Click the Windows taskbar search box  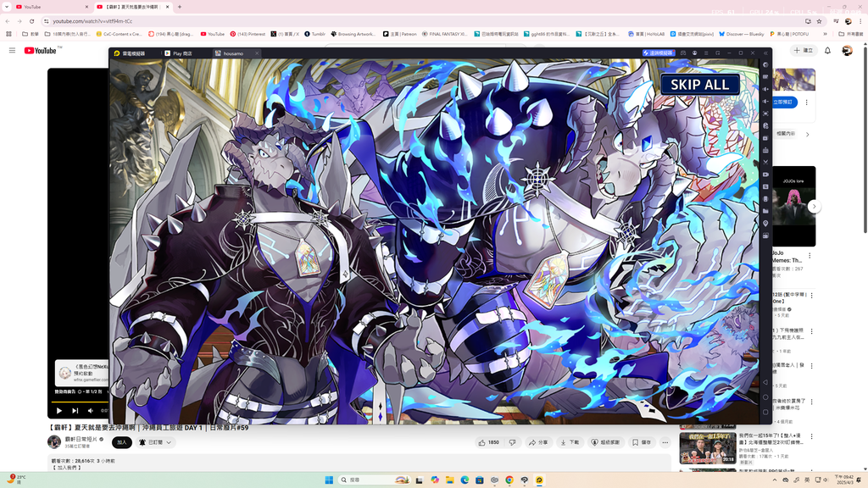click(374, 480)
